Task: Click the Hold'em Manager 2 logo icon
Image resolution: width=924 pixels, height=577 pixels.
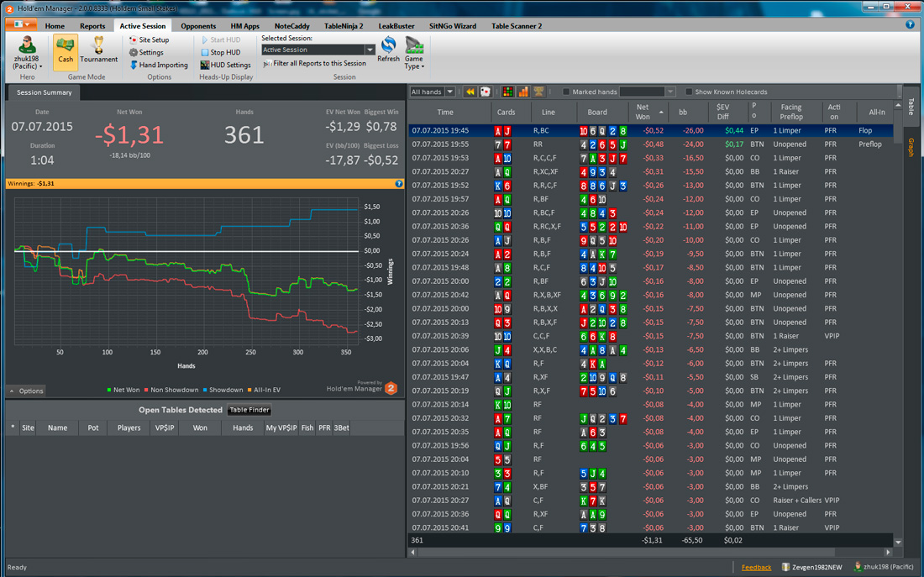Action: (391, 388)
